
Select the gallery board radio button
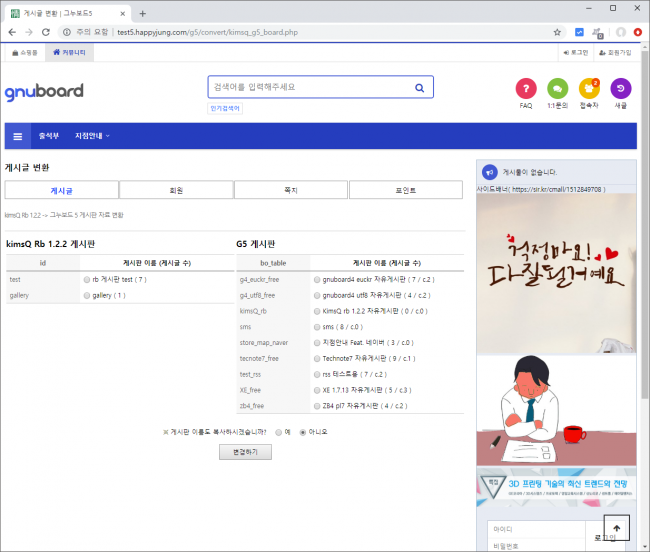pyautogui.click(x=87, y=296)
